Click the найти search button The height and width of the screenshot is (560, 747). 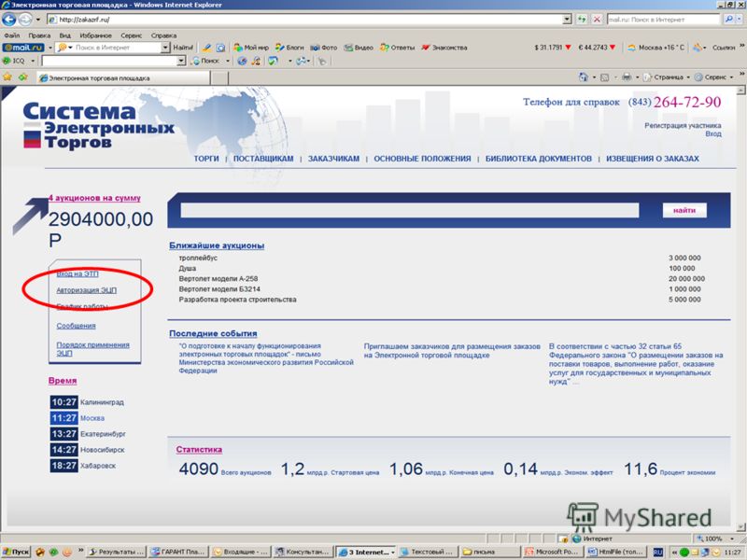point(684,210)
